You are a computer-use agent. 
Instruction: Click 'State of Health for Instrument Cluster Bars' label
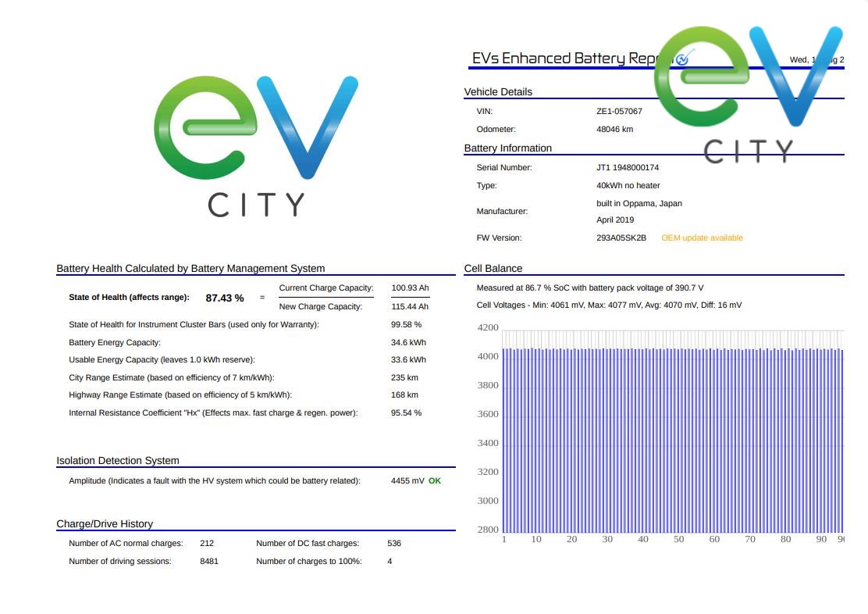click(x=194, y=325)
